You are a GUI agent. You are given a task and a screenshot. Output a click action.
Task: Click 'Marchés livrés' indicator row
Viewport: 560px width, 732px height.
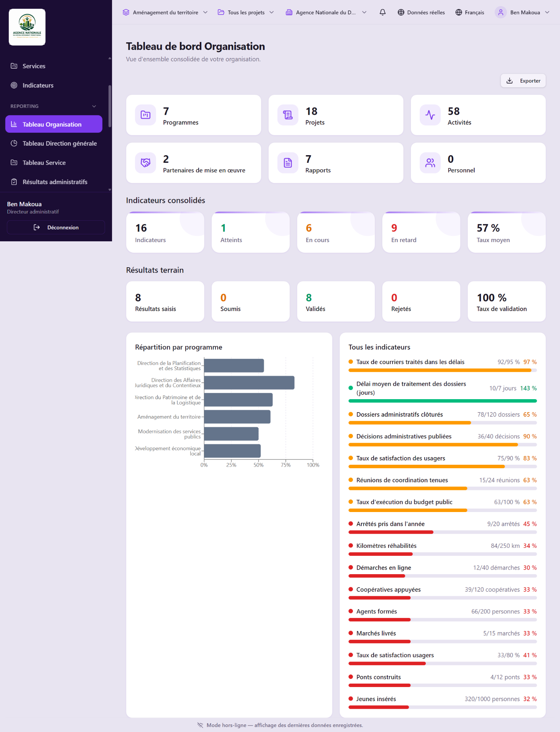tap(443, 637)
